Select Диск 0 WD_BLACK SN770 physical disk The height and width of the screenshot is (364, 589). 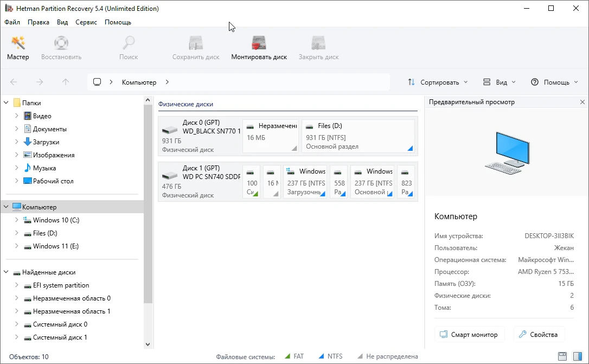[200, 136]
